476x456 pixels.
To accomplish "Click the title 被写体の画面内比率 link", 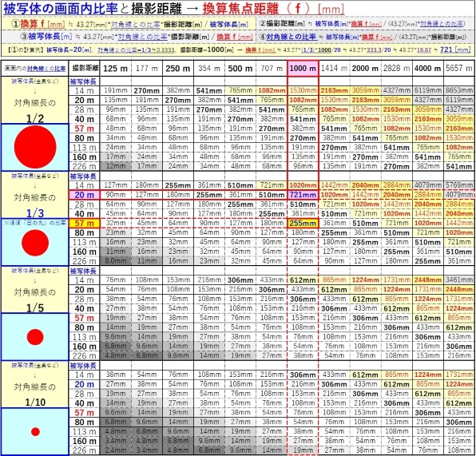I will click(x=61, y=9).
